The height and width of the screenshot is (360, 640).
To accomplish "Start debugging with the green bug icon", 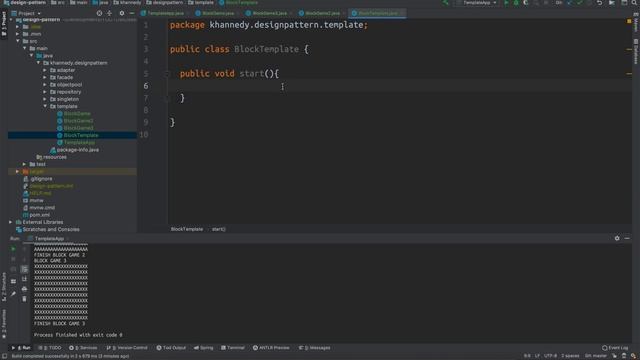I will (516, 3).
